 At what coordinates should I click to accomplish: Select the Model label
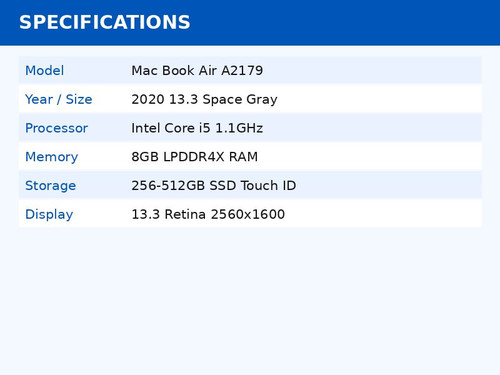point(45,70)
